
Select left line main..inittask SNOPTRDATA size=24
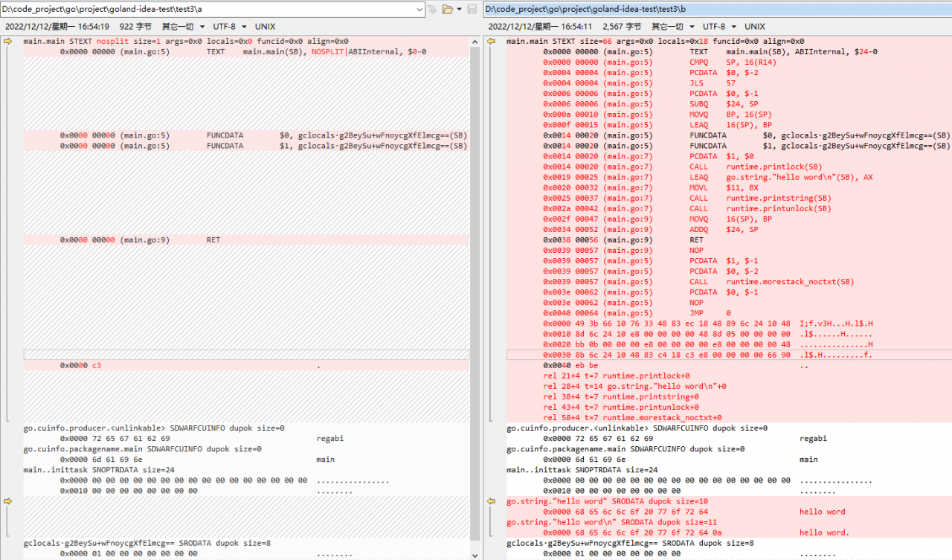pyautogui.click(x=245, y=470)
